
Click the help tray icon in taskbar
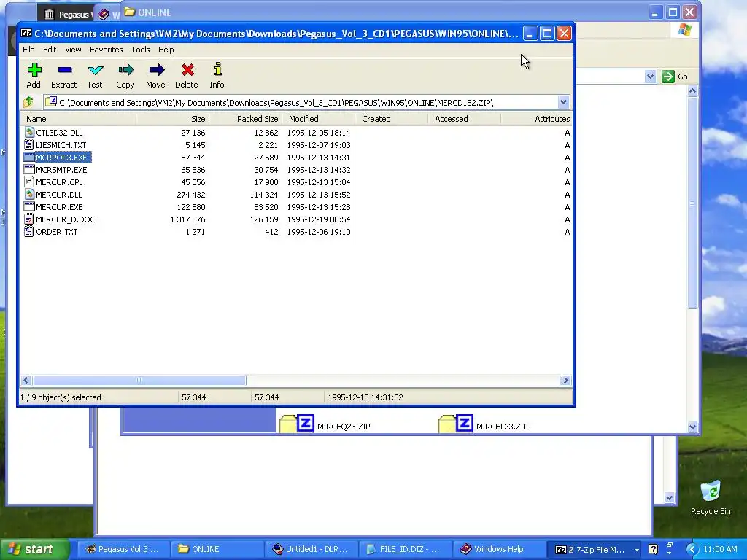[x=653, y=549]
